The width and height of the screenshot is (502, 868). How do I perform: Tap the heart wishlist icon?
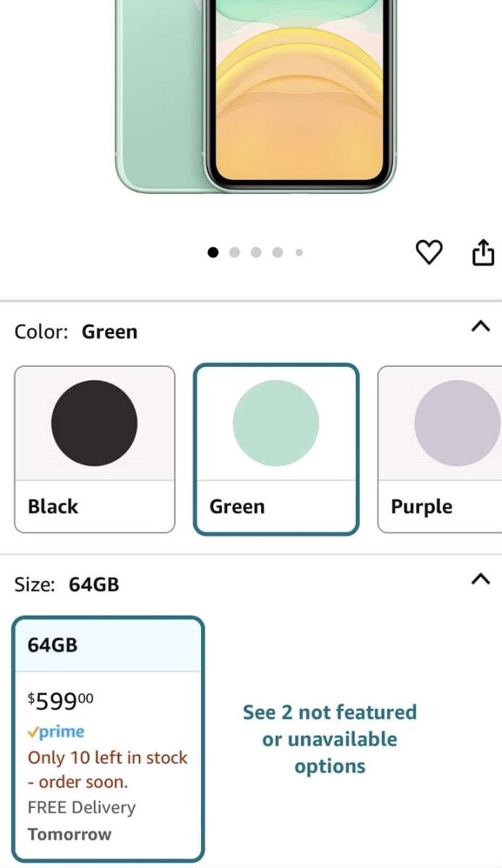click(429, 252)
